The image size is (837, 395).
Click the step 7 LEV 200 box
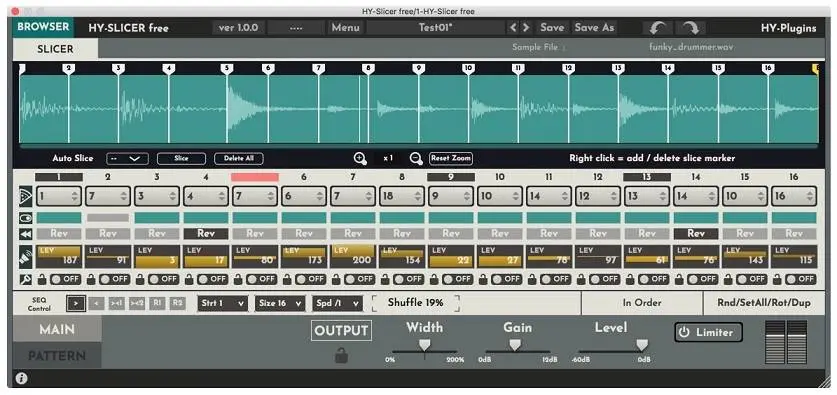(x=353, y=257)
